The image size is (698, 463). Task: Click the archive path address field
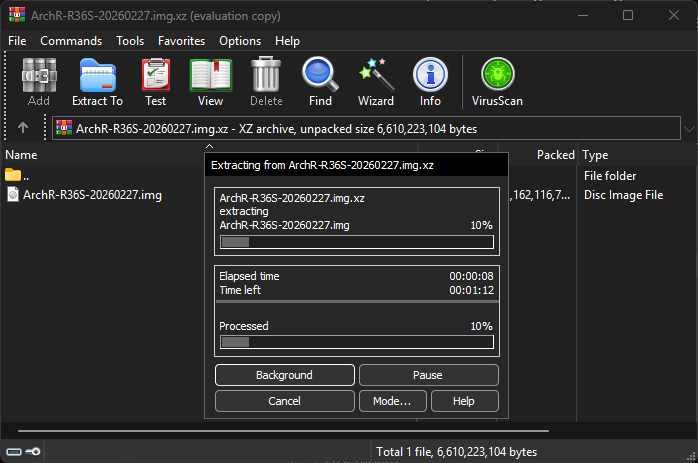pos(366,129)
